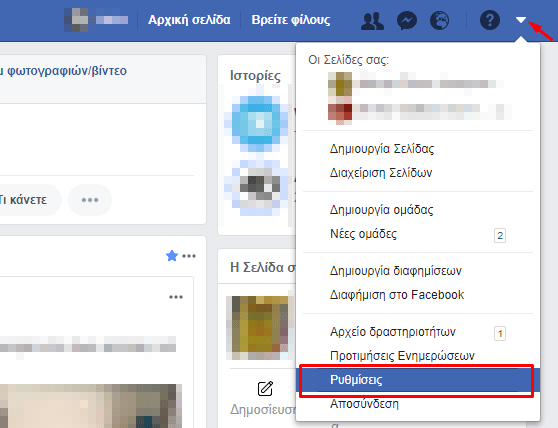Click the first blue story thumbnail
This screenshot has height=428, width=558.
click(x=257, y=123)
